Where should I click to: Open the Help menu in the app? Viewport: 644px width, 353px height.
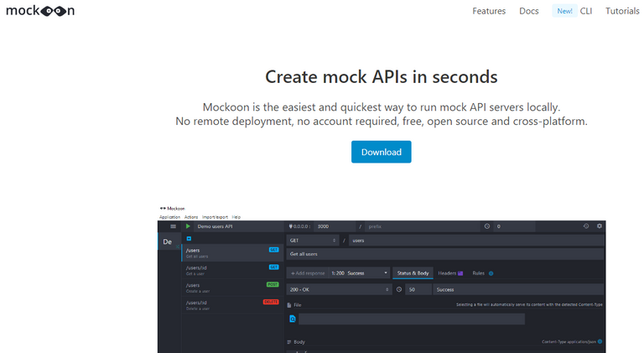(x=236, y=217)
